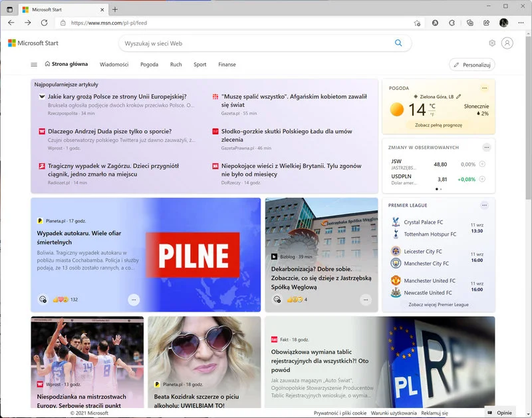This screenshot has width=532, height=418.
Task: Open 'Zobacz pełną prognozę' link
Action: point(439,125)
